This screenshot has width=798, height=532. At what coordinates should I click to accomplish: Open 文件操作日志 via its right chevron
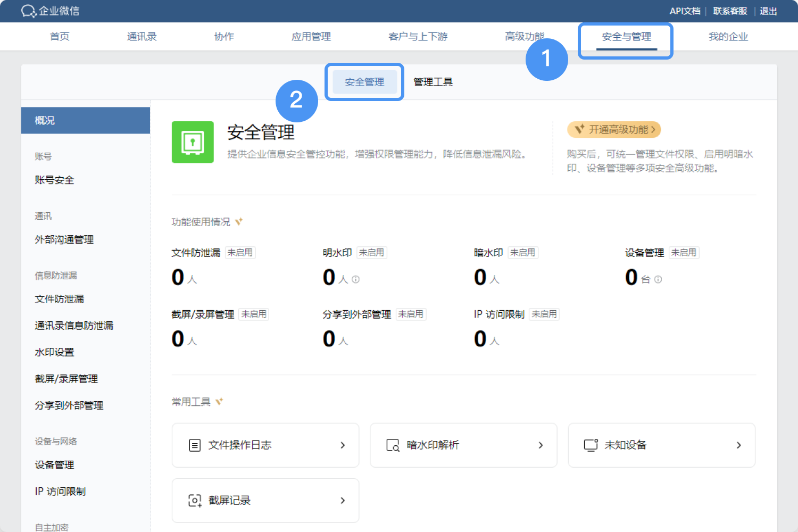pyautogui.click(x=343, y=445)
